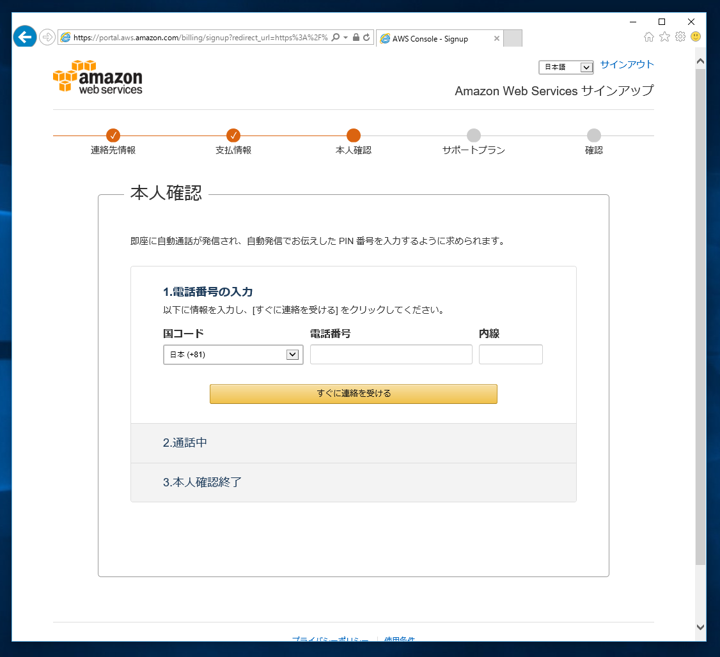Click the 連絡先情報 step label
Image resolution: width=720 pixels, height=657 pixels.
(113, 150)
